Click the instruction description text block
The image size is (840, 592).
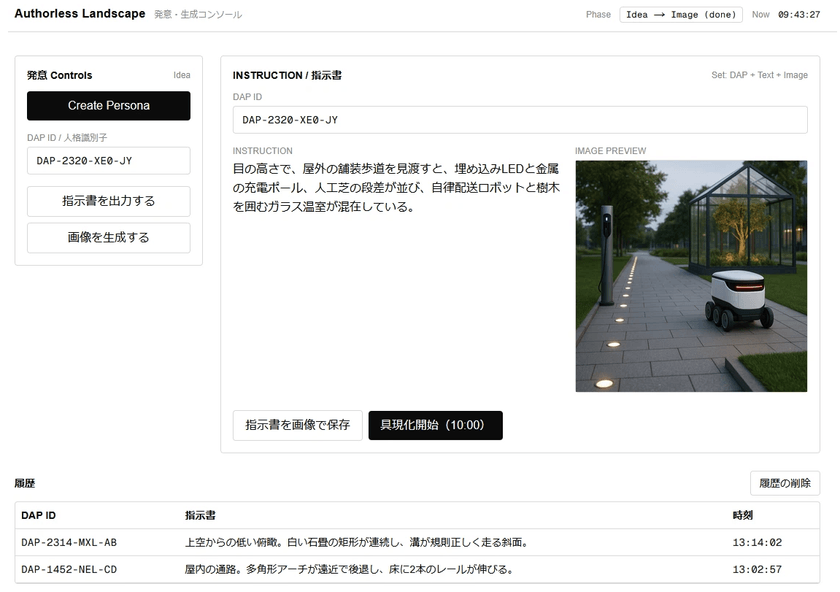(x=395, y=188)
